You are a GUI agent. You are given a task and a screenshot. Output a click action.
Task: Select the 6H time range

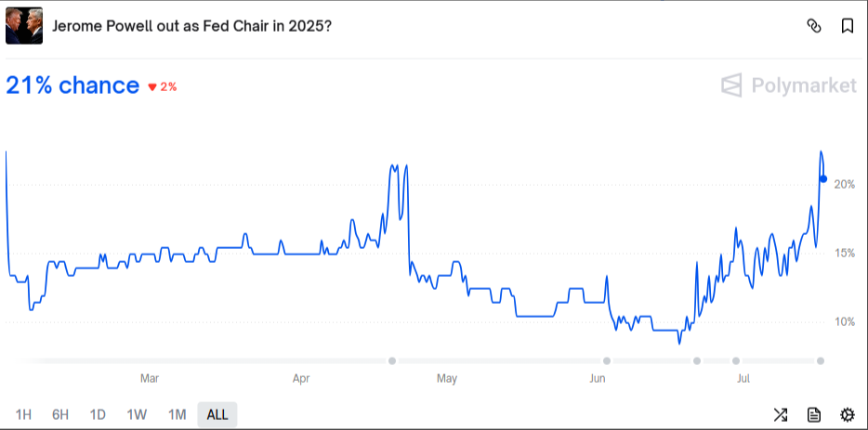[60, 414]
